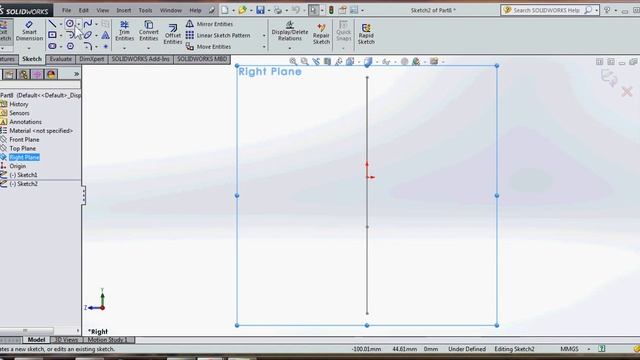Select the Spline sketch tool

coord(88,24)
